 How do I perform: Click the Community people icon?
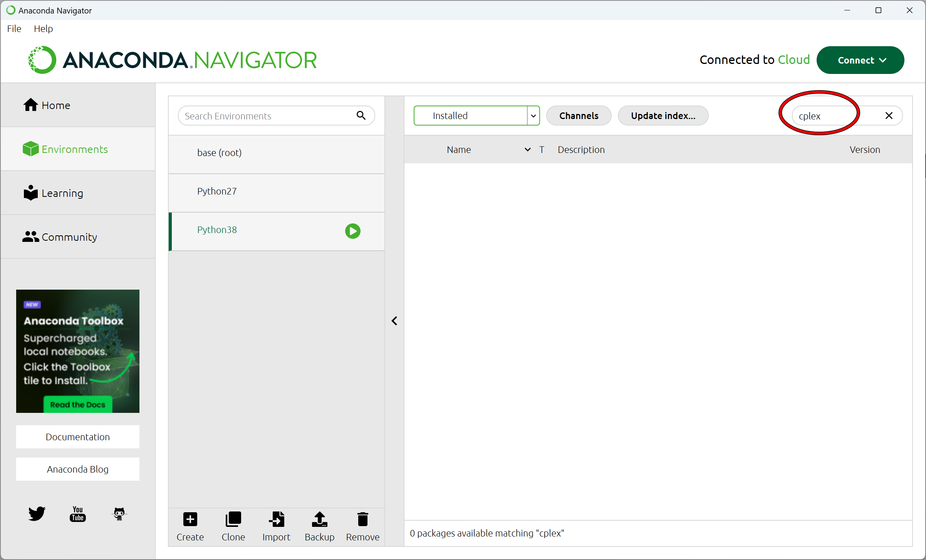click(x=30, y=236)
